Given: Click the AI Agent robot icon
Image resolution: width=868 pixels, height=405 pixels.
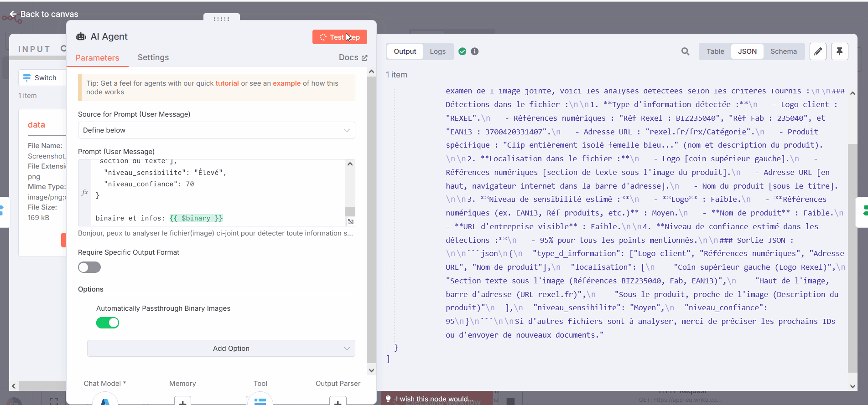Looking at the screenshot, I should click(81, 36).
